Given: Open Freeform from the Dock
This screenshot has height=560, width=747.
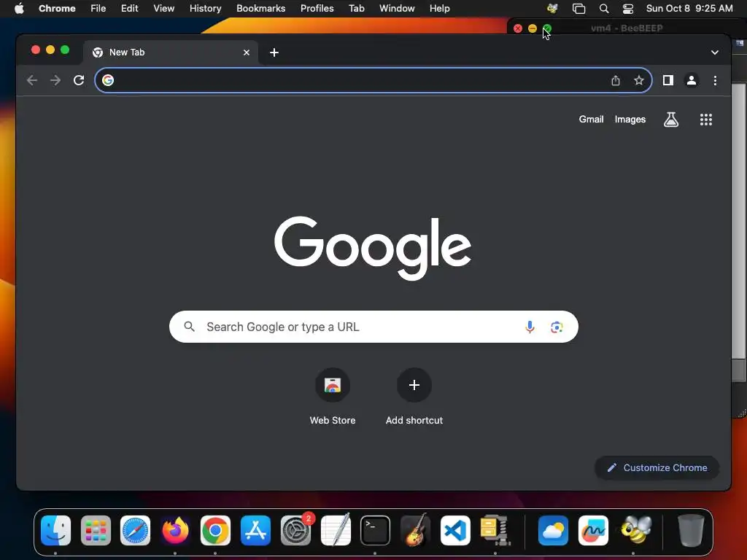Looking at the screenshot, I should [593, 530].
